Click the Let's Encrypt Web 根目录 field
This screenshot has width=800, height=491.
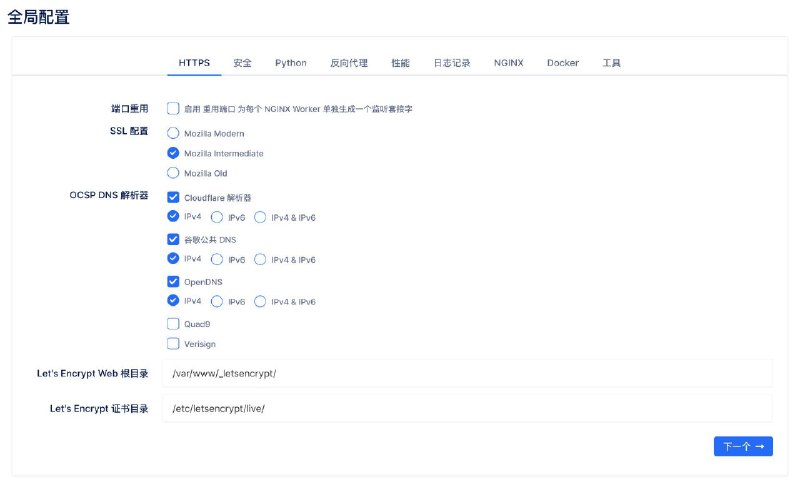[468, 373]
